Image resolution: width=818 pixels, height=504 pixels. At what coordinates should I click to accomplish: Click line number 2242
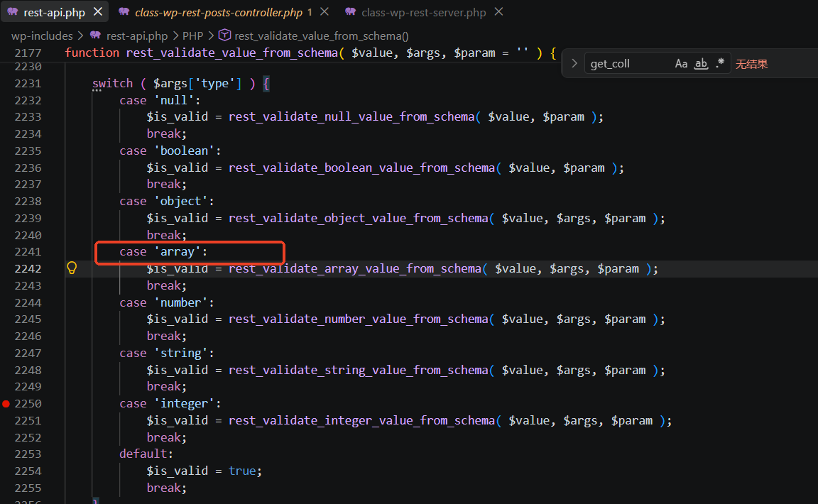[28, 269]
